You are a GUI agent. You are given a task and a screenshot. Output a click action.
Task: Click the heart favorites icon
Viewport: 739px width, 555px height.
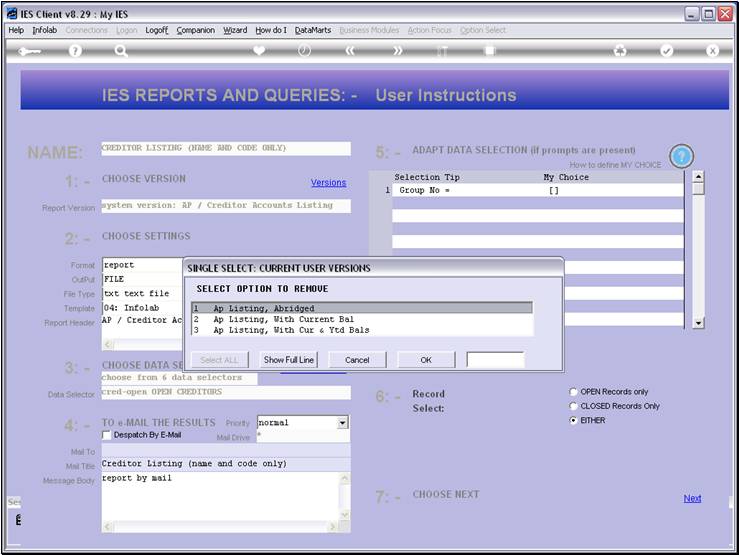[x=259, y=50]
